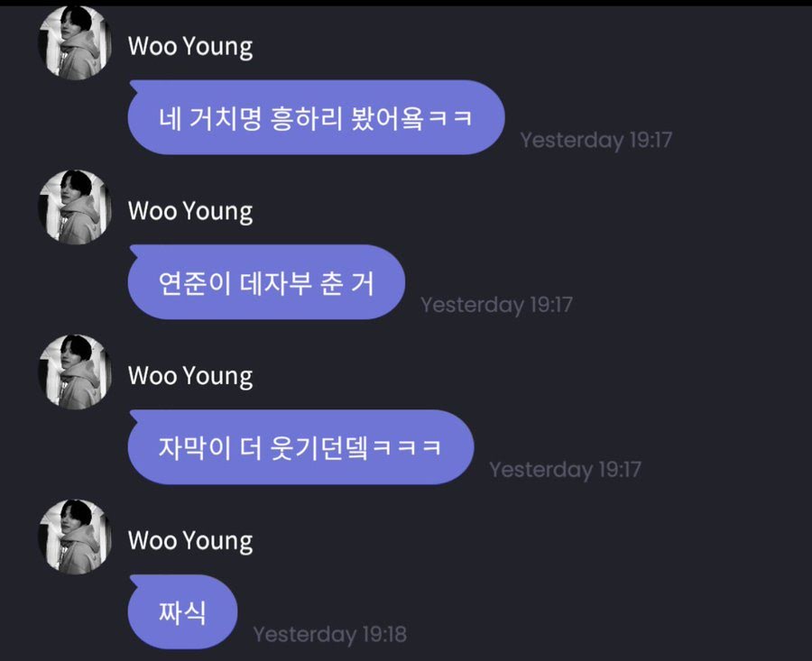This screenshot has height=661, width=812.
Task: Tap Woo Young's avatar beside the 짜식 message
Action: click(x=76, y=537)
